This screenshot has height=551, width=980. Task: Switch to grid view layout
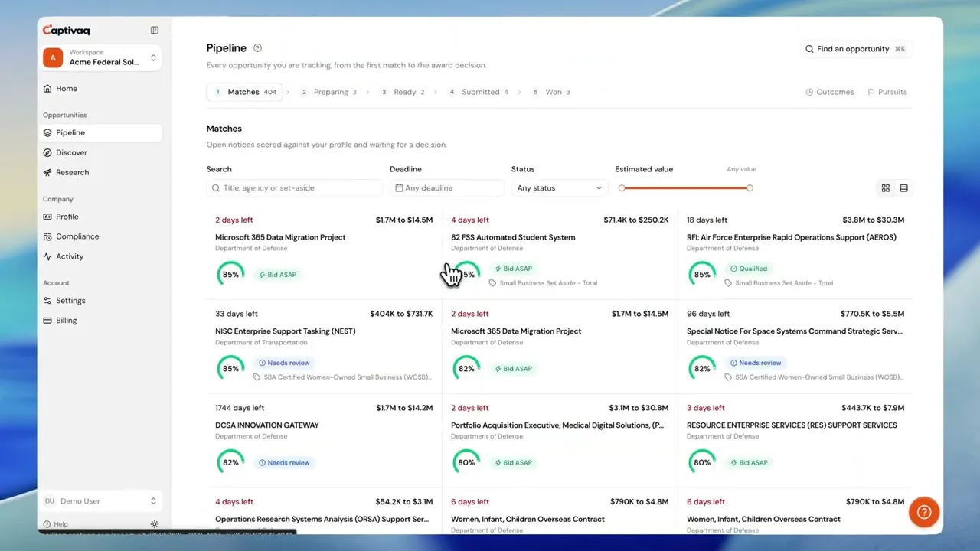tap(886, 188)
